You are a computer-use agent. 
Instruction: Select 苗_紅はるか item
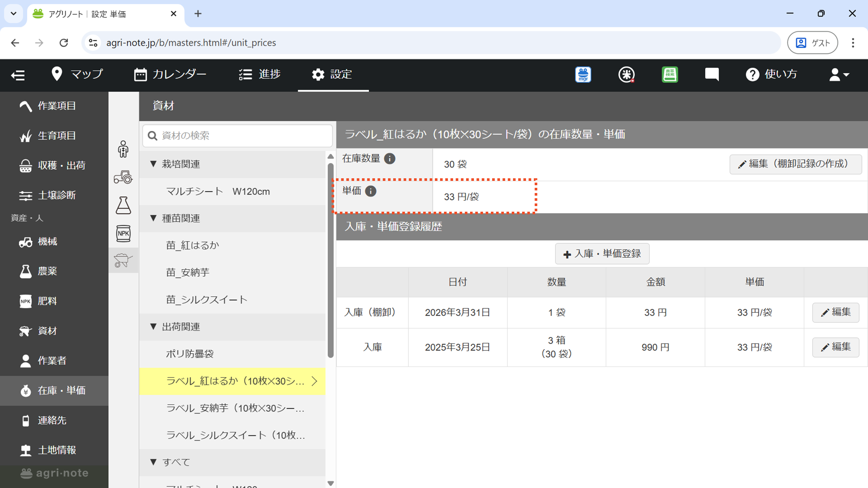(x=232, y=246)
